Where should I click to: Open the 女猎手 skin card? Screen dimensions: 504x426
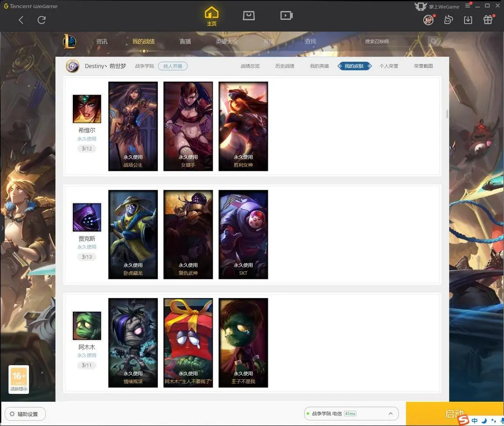tap(188, 126)
